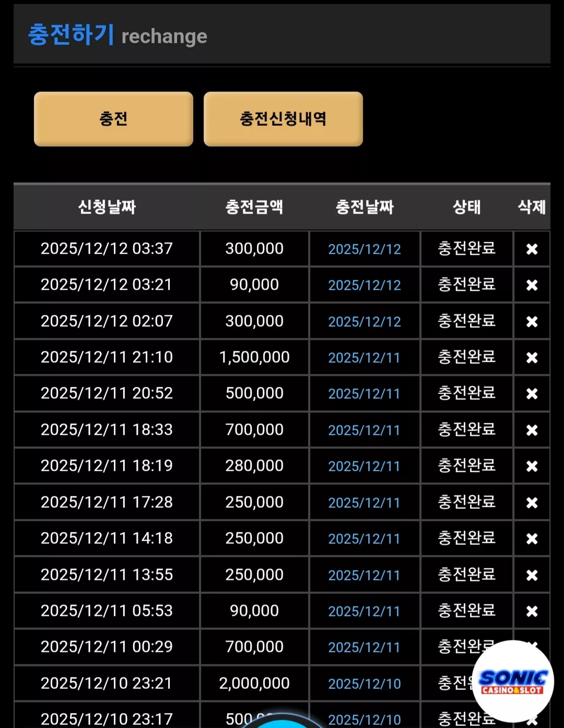Remove the 2025/12/11 05:53 row

[x=532, y=611]
